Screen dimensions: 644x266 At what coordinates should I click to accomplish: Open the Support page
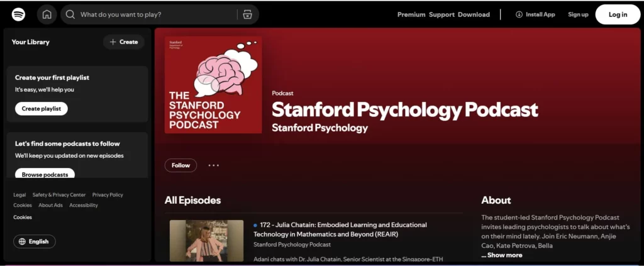[x=441, y=14]
